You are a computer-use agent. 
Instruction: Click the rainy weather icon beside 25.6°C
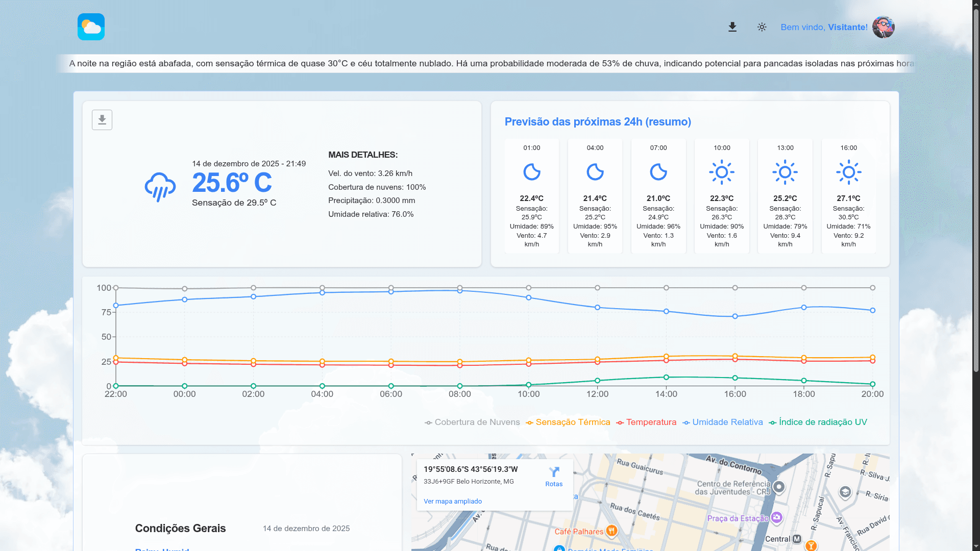tap(160, 187)
